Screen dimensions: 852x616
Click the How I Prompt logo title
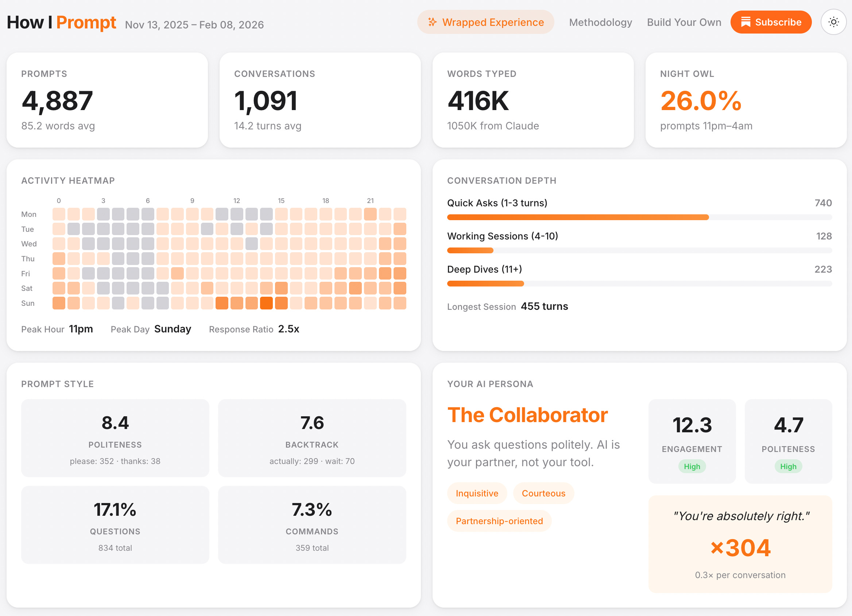pos(62,23)
